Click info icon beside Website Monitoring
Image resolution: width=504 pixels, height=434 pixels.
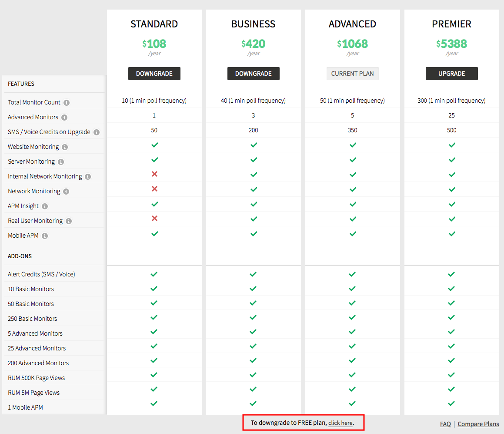click(65, 147)
